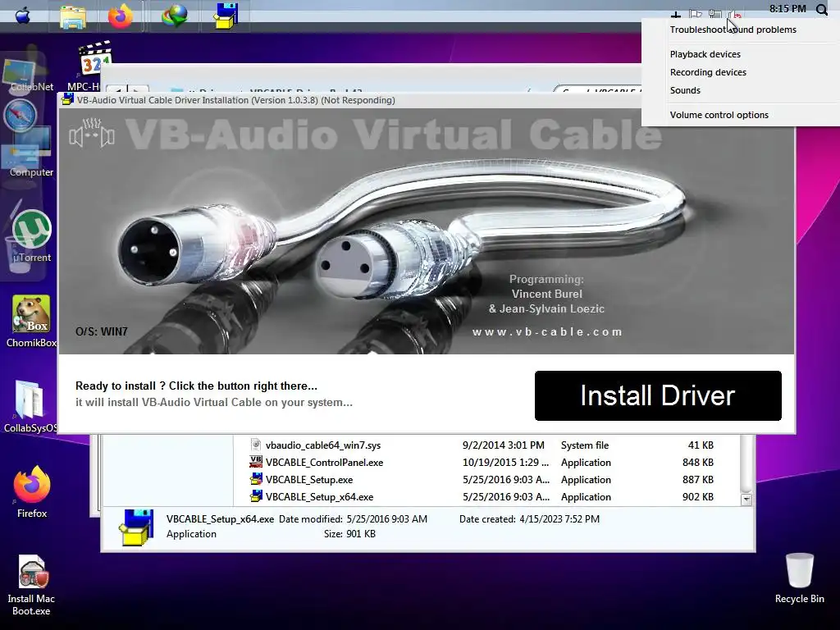Viewport: 840px width, 630px height.
Task: Click the www.vb-cable.com text
Action: click(x=547, y=331)
